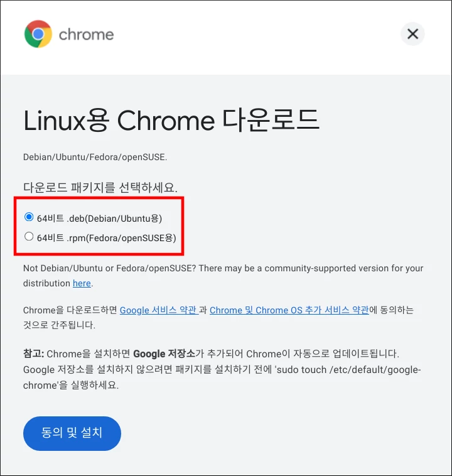Click the 'sudo touch /etc/default/google-' command text
Screen dimensions: 452x476
348,370
